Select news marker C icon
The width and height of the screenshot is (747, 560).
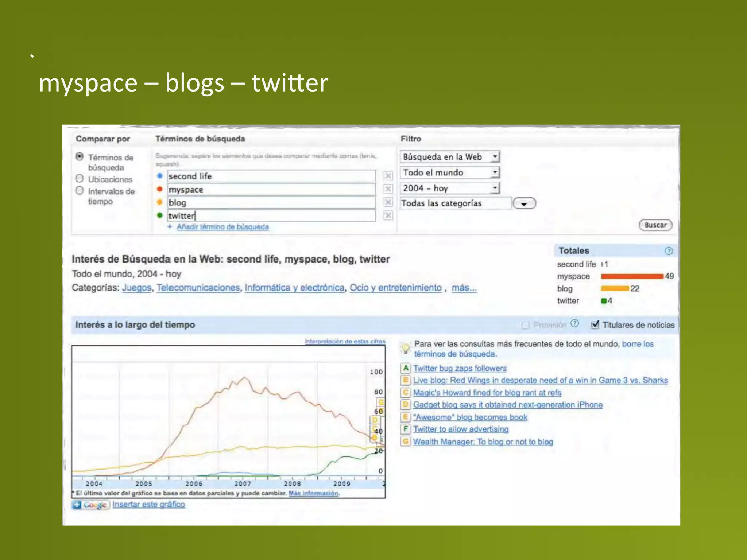point(405,392)
